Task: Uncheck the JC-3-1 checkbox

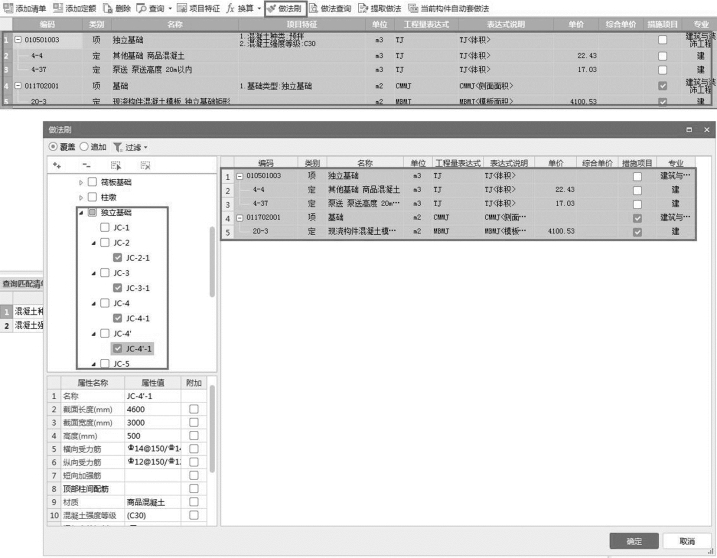Action: [118, 288]
